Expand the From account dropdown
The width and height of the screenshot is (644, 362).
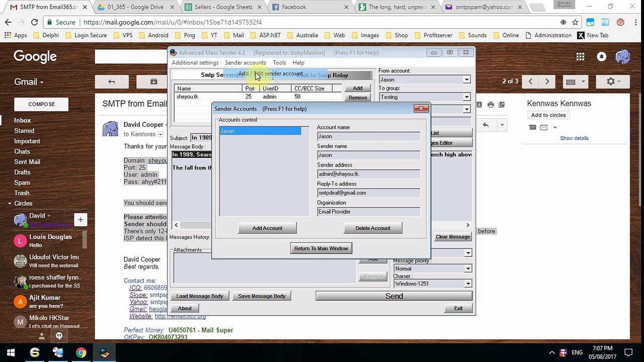pos(466,79)
